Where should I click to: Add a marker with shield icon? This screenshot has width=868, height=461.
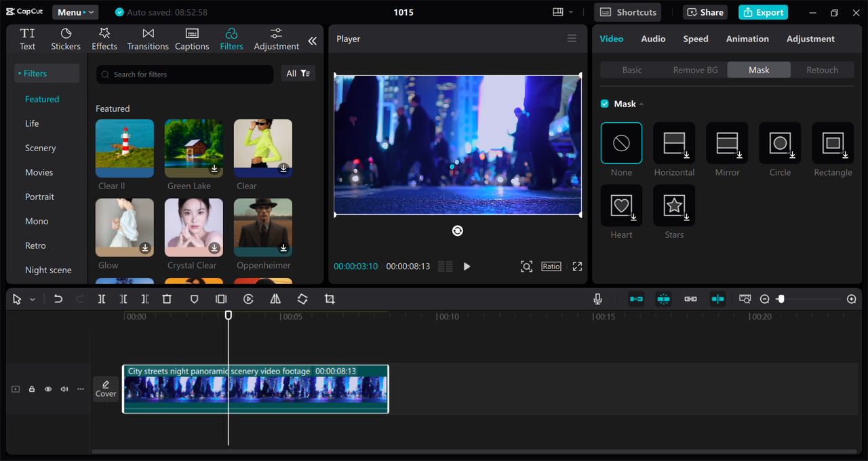(194, 299)
